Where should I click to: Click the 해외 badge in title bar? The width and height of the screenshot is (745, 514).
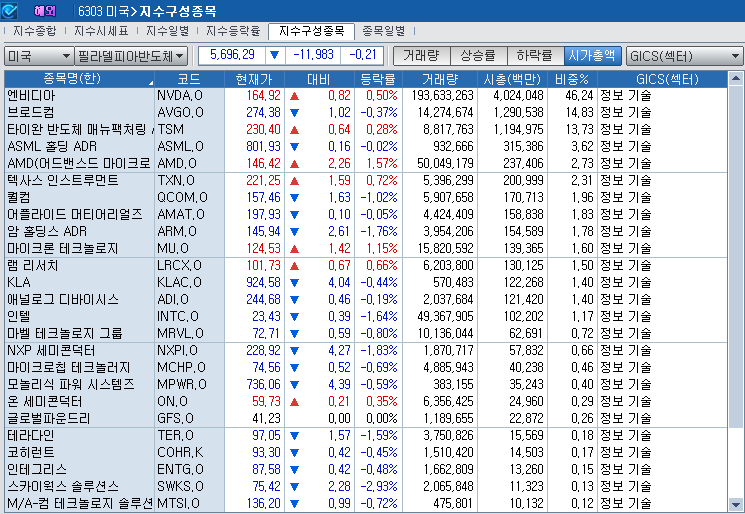(45, 11)
